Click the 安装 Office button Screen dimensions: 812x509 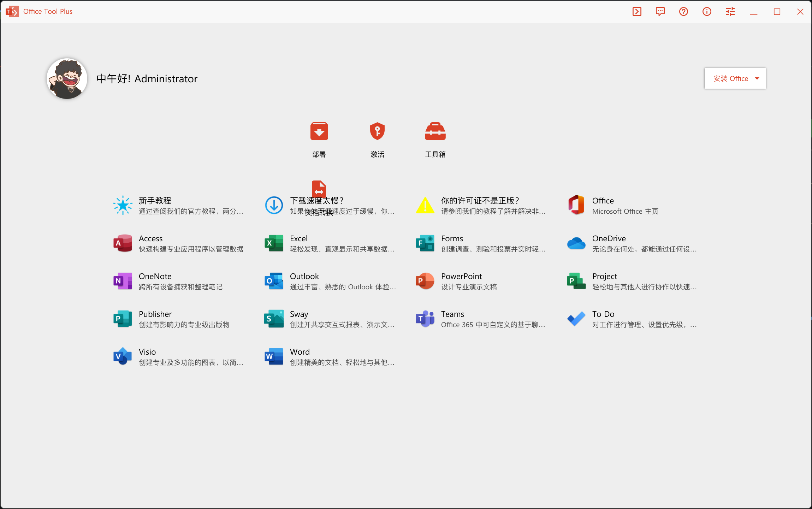coord(730,78)
